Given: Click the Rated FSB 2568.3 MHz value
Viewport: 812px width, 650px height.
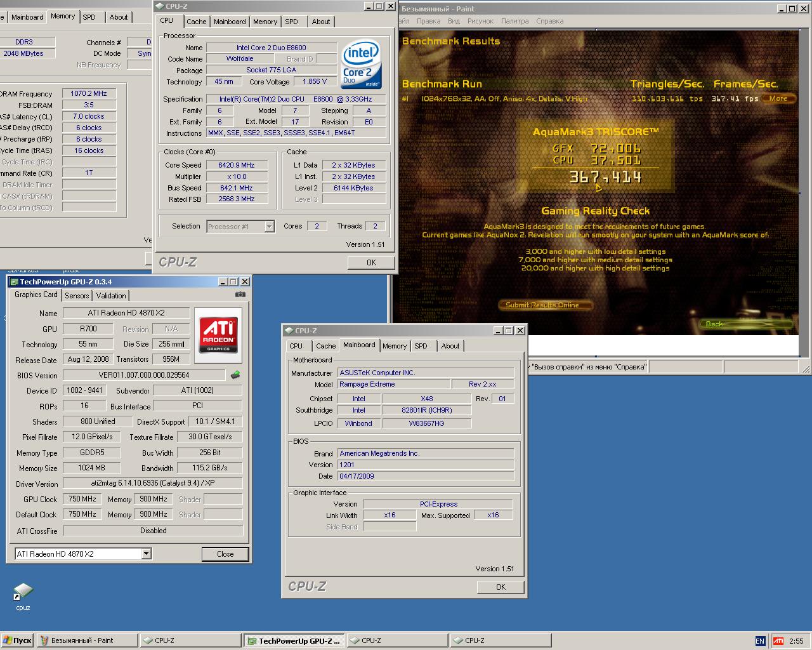Looking at the screenshot, I should (x=236, y=199).
